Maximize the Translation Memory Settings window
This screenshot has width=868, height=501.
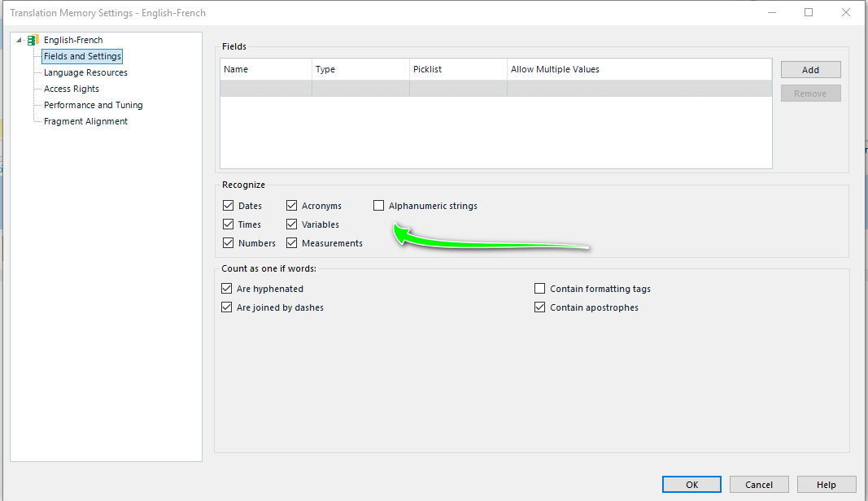(x=809, y=12)
